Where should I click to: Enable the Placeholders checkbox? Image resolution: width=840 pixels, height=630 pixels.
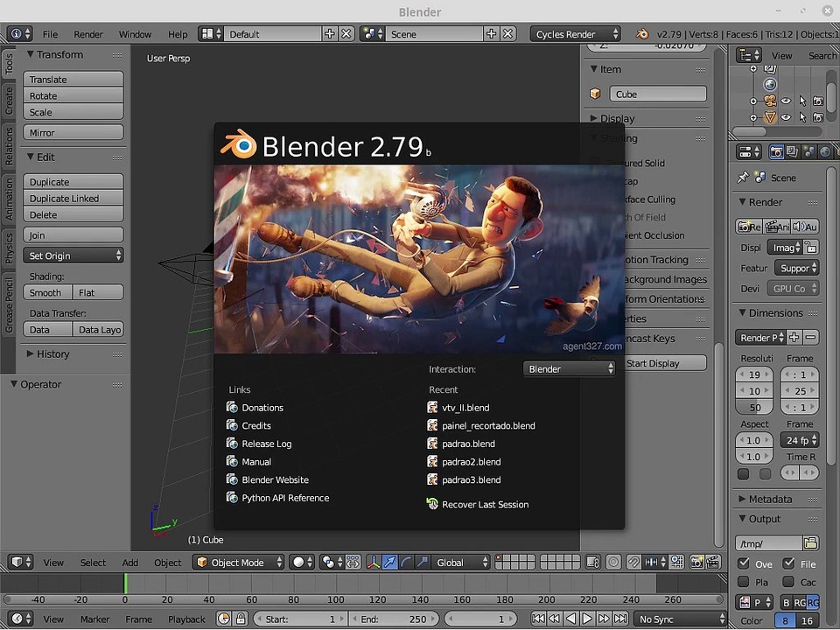coord(743,581)
